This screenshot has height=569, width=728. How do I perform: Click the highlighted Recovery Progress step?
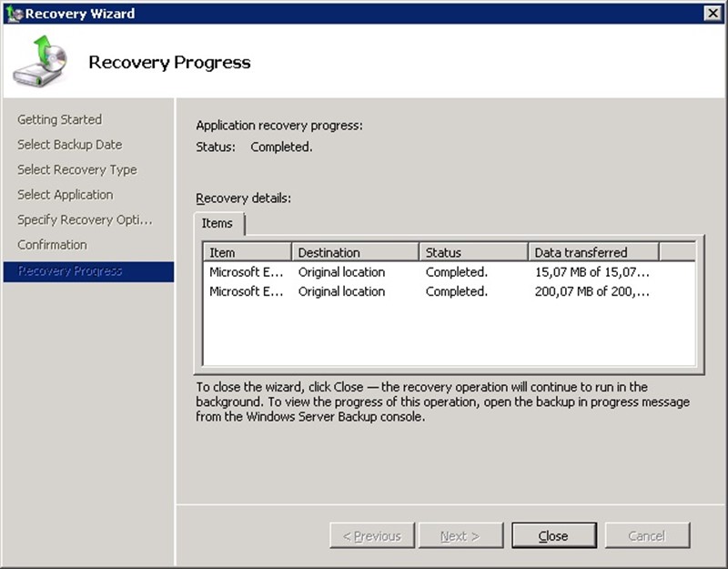[x=70, y=270]
